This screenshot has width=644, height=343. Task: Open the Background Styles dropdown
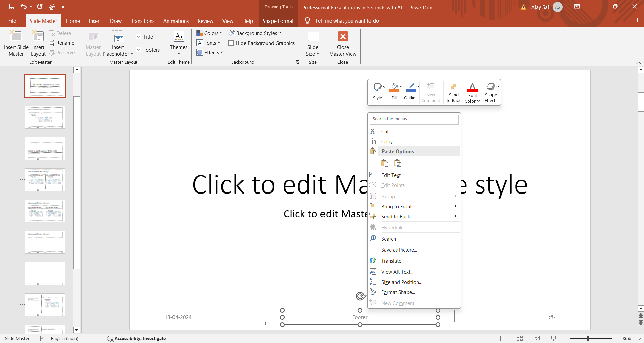click(255, 33)
